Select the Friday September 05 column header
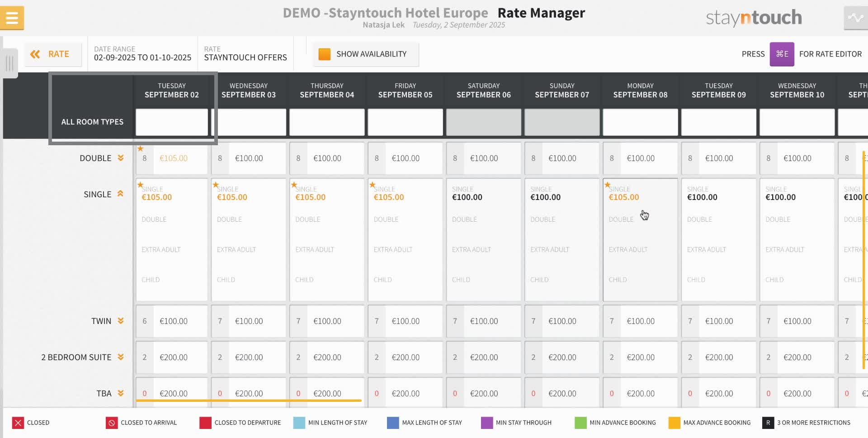 [x=405, y=90]
